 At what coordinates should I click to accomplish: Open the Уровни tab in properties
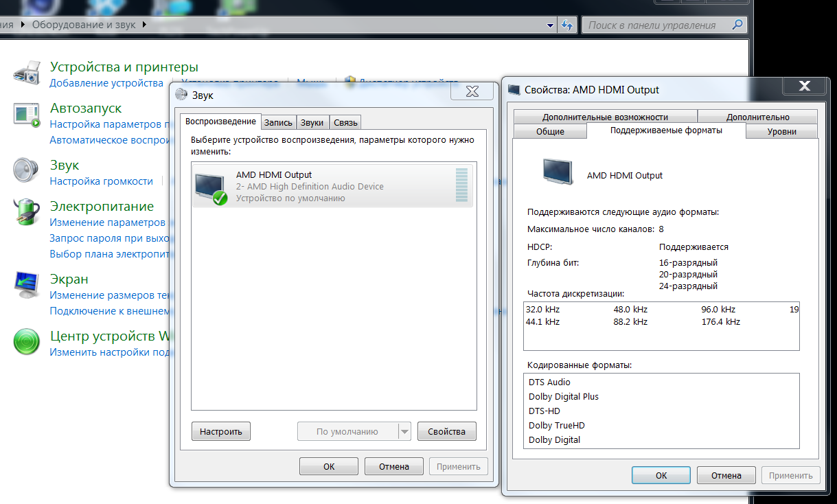(x=782, y=132)
